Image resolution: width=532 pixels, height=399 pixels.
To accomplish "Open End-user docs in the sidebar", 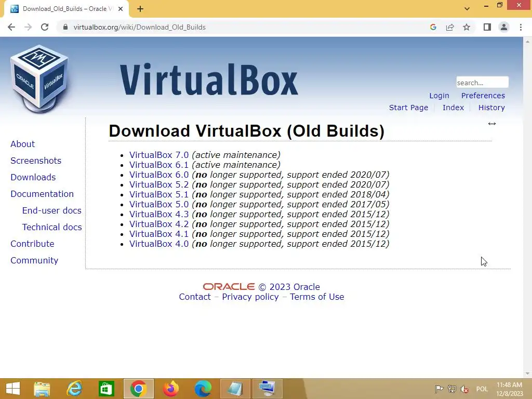I will tap(51, 210).
